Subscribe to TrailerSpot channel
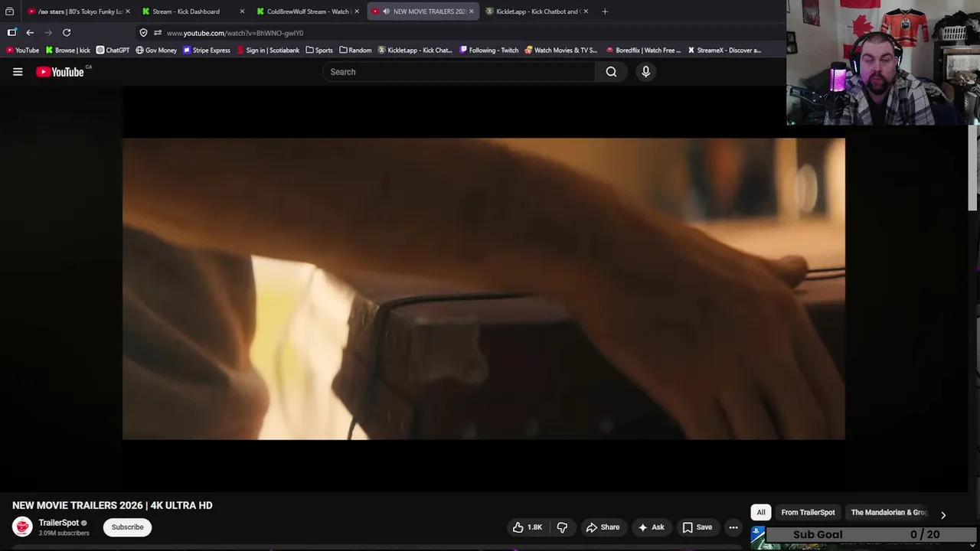Viewport: 980px width, 551px height. [x=127, y=527]
